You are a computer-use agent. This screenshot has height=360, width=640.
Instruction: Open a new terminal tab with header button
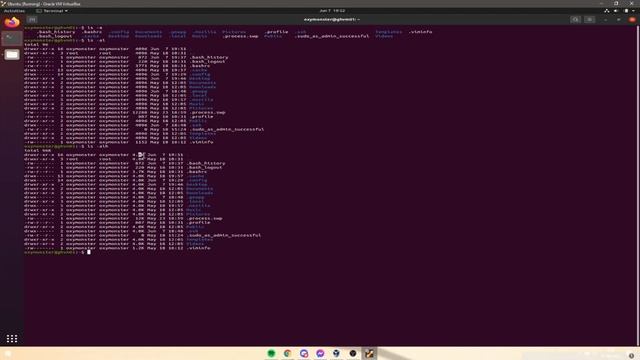coord(32,20)
